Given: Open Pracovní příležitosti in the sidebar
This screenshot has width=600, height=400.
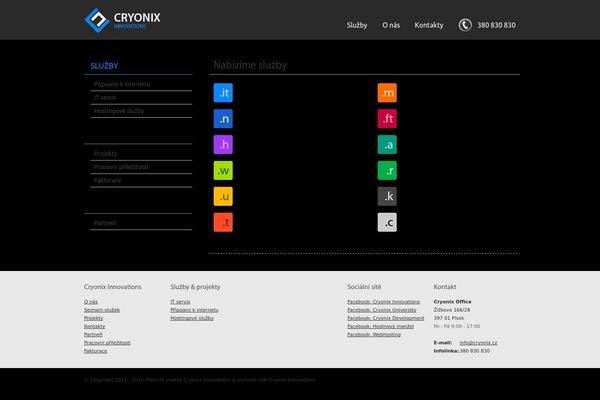Looking at the screenshot, I should [120, 166].
